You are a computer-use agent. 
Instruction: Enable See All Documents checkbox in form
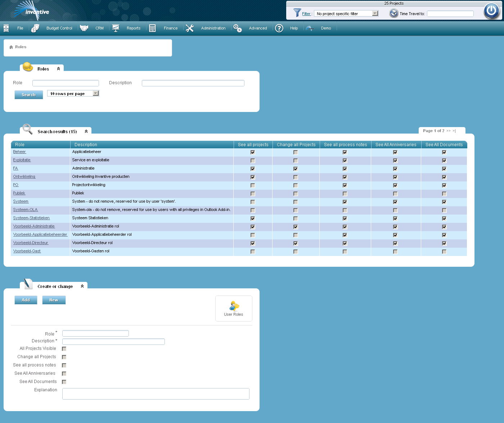click(x=64, y=382)
